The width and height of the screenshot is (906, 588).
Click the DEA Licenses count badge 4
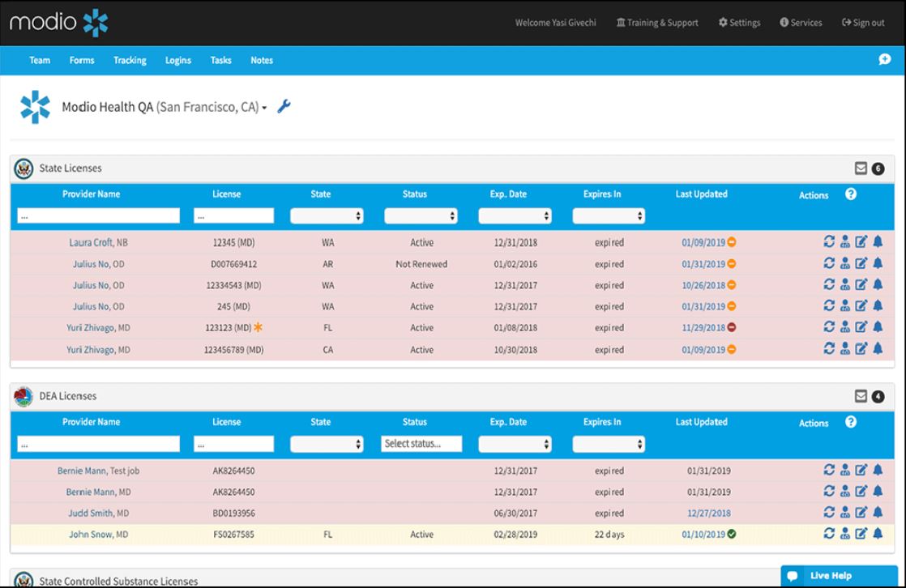pyautogui.click(x=878, y=396)
